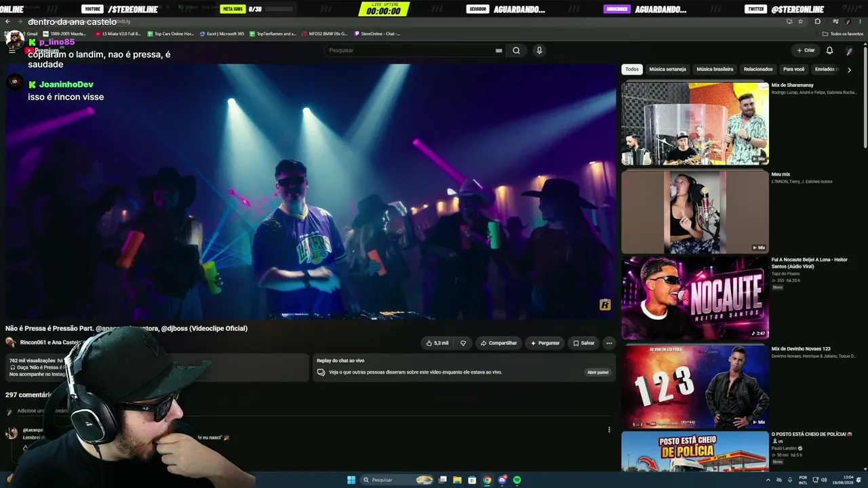Like the video (5,3 mil) button
The image size is (868, 488).
[437, 343]
